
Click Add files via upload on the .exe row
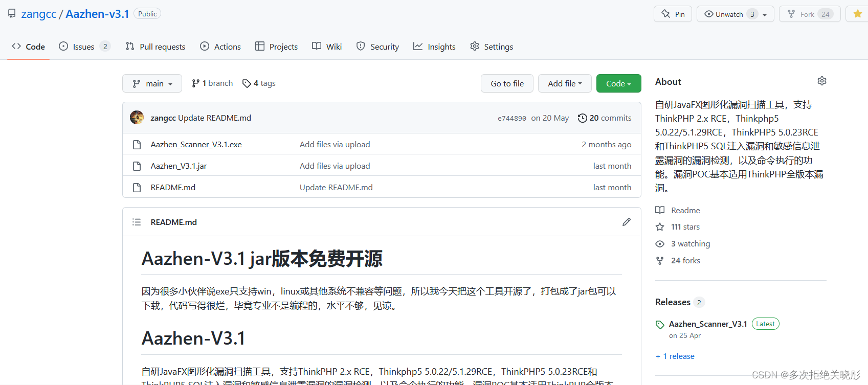(335, 145)
